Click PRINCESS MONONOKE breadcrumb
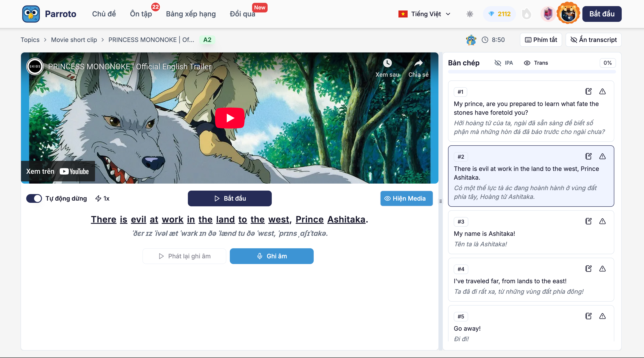Image resolution: width=644 pixels, height=358 pixels. (x=151, y=40)
